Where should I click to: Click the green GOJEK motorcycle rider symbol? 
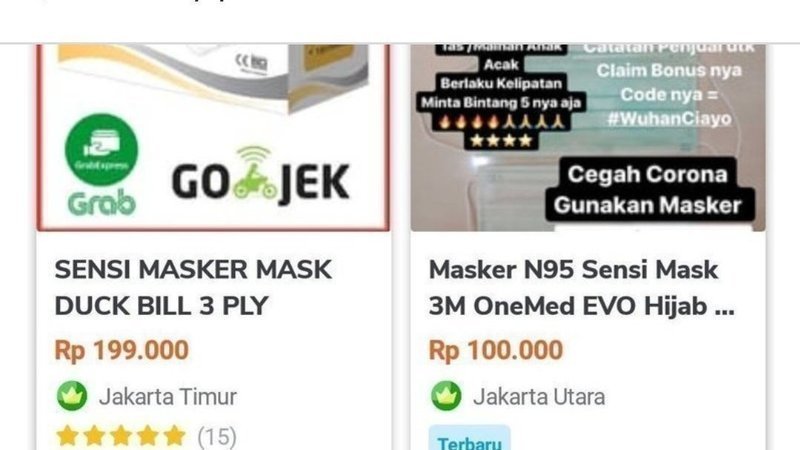[255, 173]
